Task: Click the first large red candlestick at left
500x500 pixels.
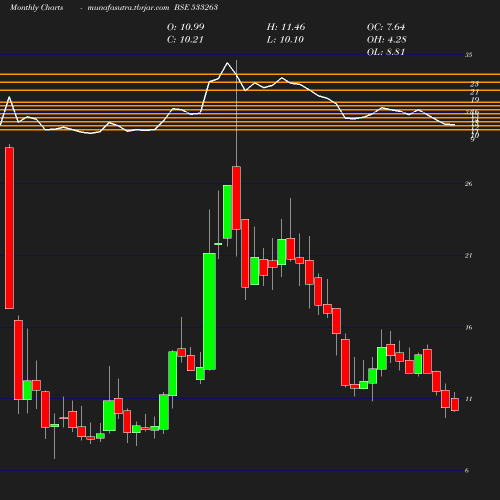Action: [x=9, y=228]
